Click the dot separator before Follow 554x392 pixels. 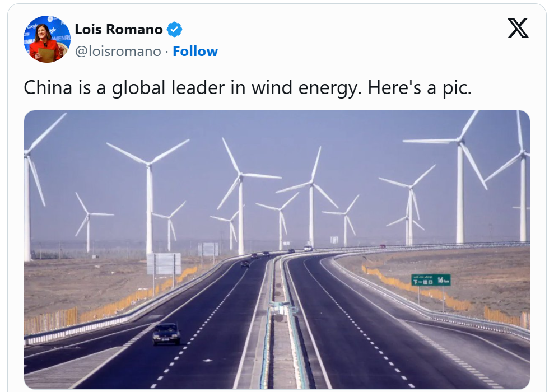[x=167, y=52]
